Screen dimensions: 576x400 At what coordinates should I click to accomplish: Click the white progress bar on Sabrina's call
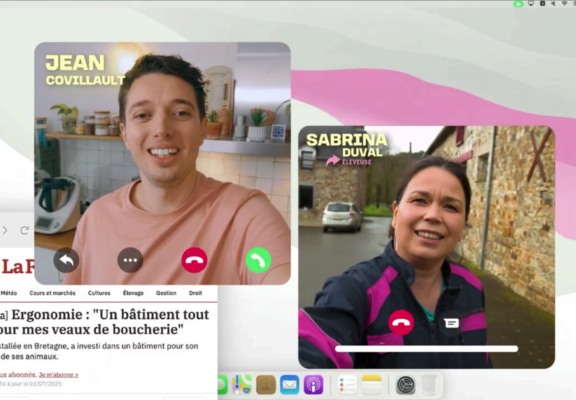pos(426,349)
